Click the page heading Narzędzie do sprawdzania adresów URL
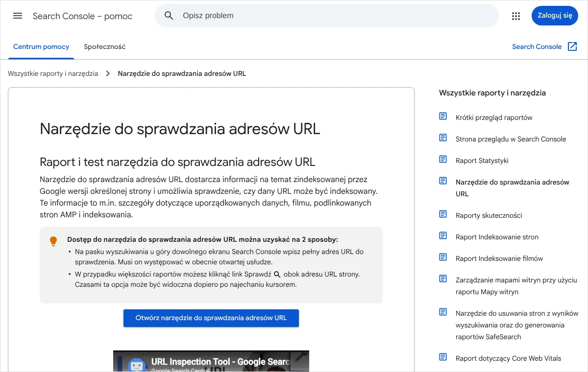Viewport: 588px width, 372px height. pyautogui.click(x=180, y=129)
